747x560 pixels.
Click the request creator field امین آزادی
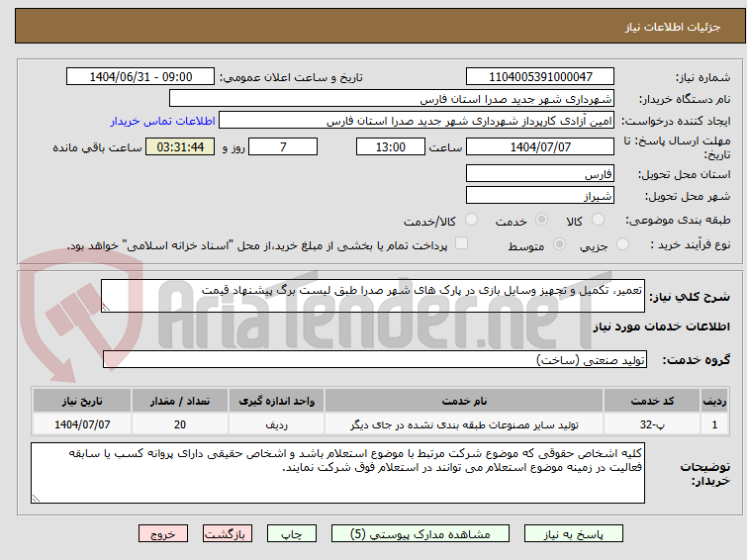[x=417, y=121]
